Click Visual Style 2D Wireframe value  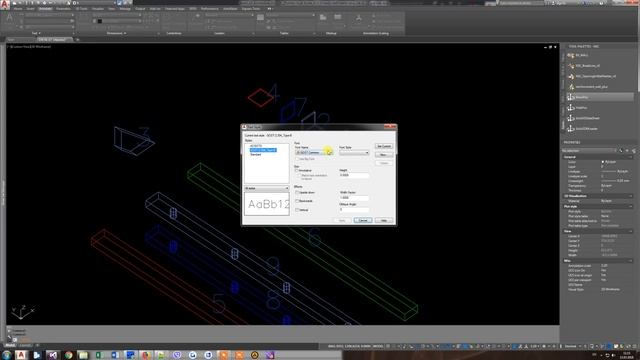click(x=611, y=289)
